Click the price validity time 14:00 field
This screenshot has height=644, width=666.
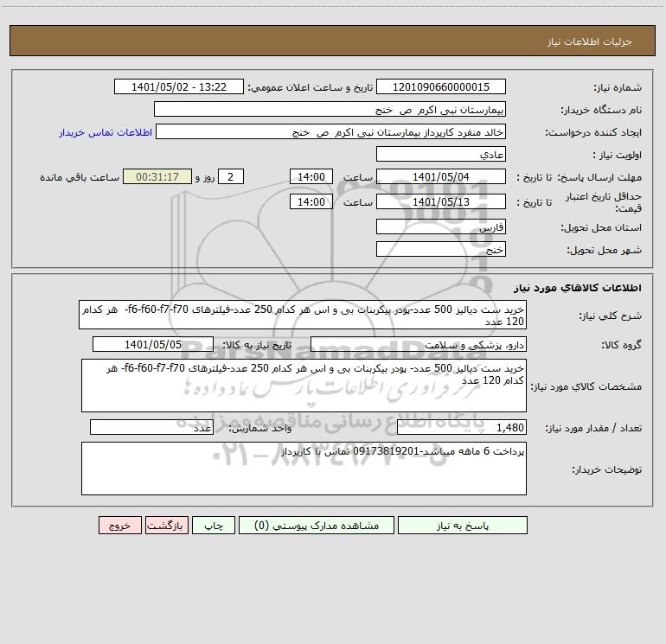click(311, 201)
